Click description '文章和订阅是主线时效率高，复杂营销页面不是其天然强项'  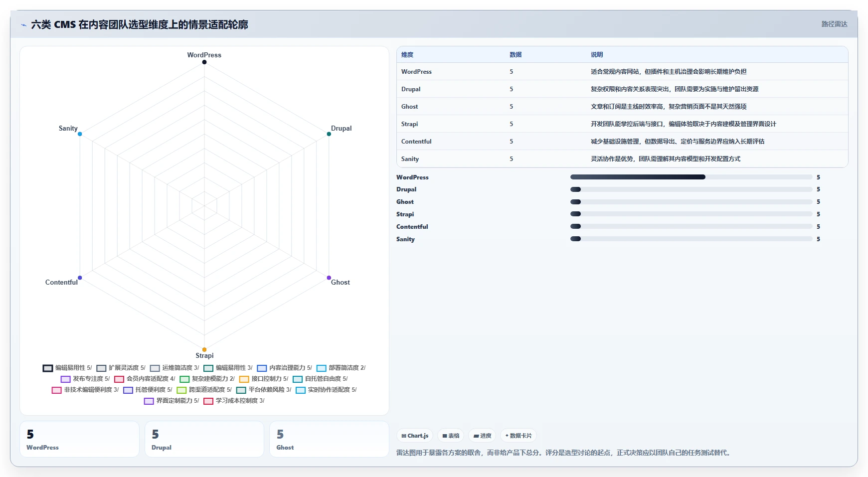669,107
